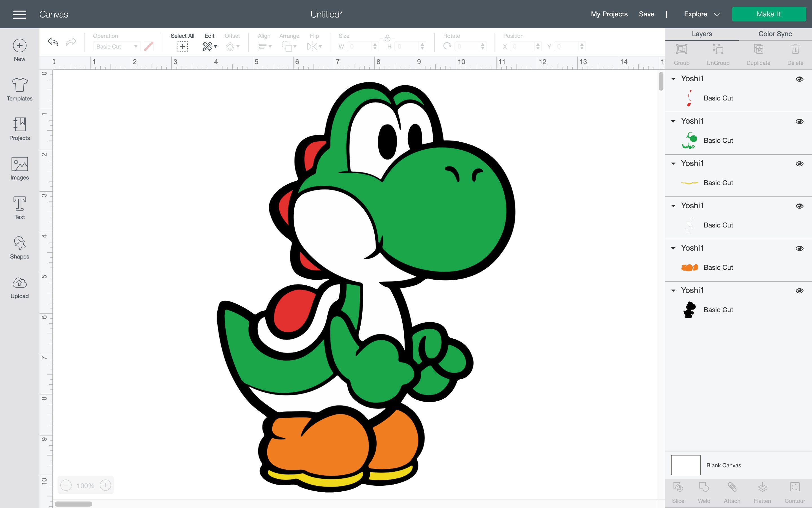Image resolution: width=812 pixels, height=508 pixels.
Task: Collapse the white Yoshi1 layer group
Action: coord(673,206)
